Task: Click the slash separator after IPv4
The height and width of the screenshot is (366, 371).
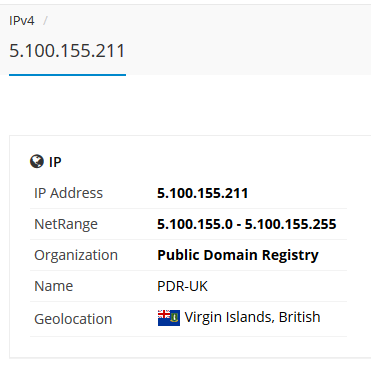Action: pos(45,21)
